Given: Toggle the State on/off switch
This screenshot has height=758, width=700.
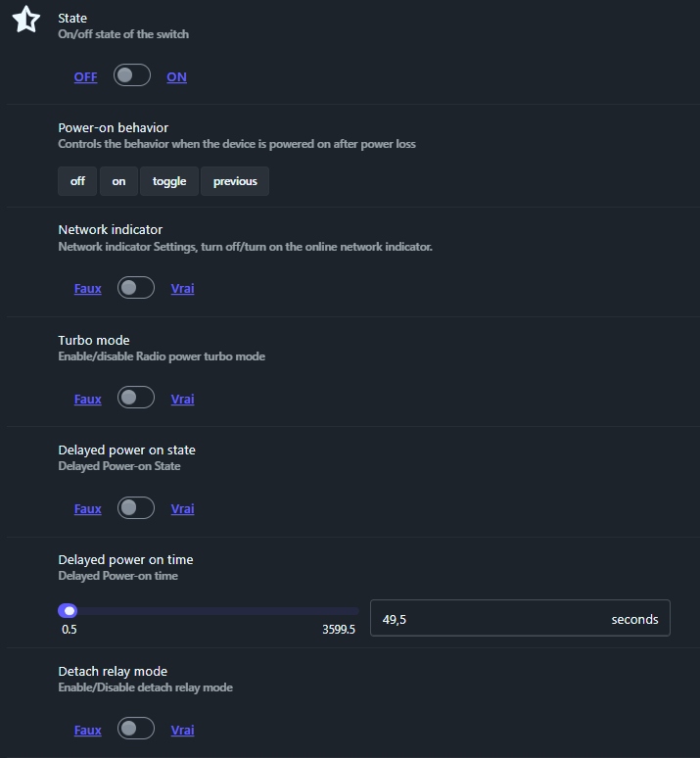Looking at the screenshot, I should click(132, 75).
